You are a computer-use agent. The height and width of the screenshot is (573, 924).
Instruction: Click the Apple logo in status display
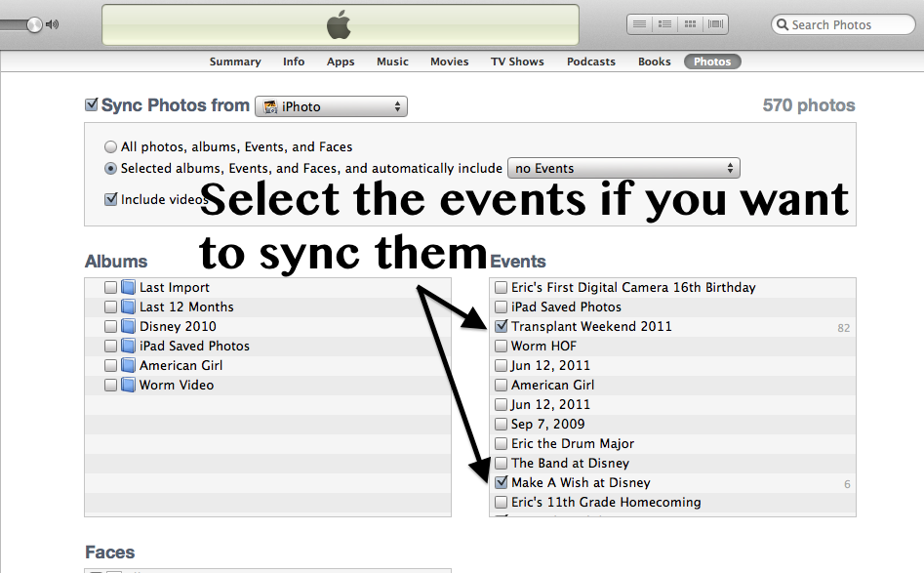339,25
